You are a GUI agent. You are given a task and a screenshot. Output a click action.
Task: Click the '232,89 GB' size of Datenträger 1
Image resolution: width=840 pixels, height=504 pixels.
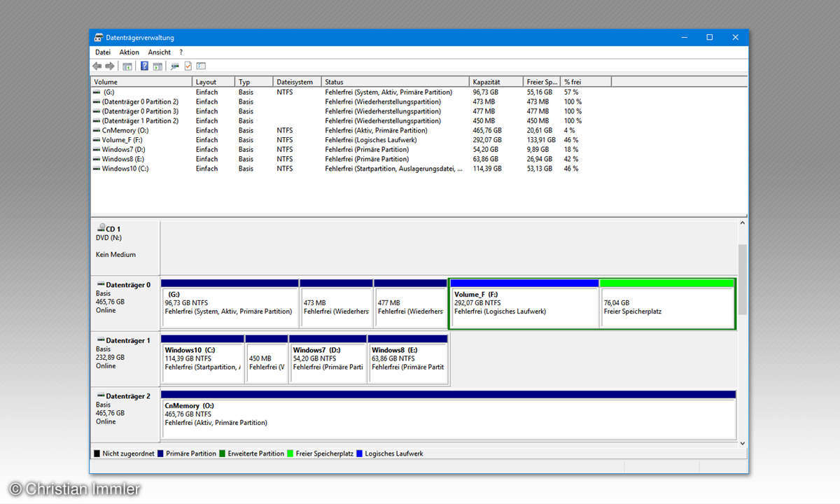110,357
